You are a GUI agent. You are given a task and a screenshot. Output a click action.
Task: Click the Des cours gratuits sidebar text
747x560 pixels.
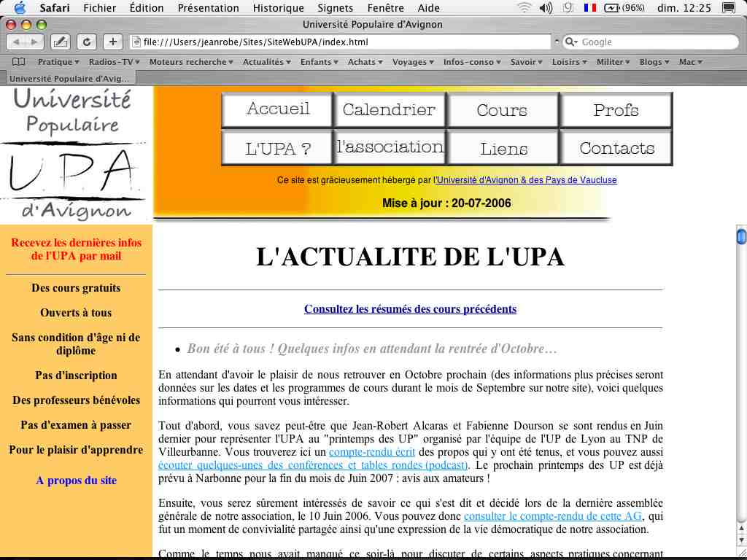coord(76,287)
